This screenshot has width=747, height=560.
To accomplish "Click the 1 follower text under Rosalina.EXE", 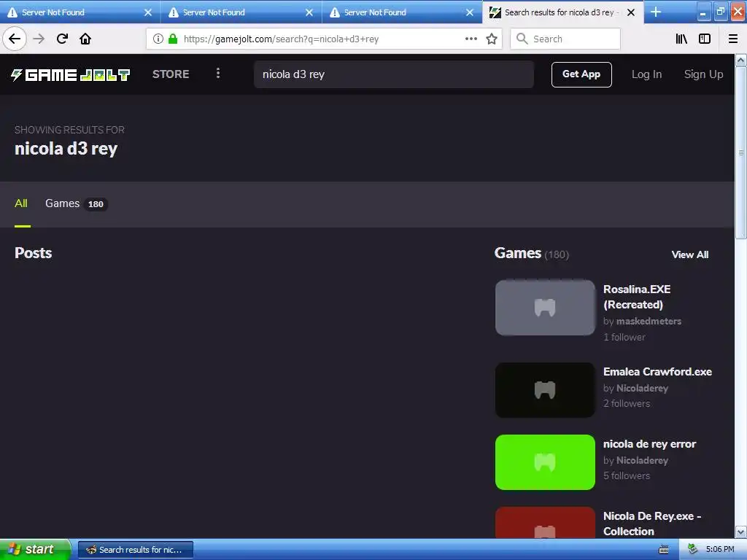I will click(x=624, y=337).
